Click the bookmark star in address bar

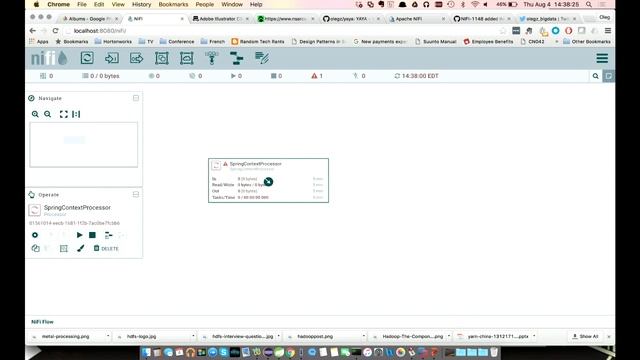coord(503,31)
